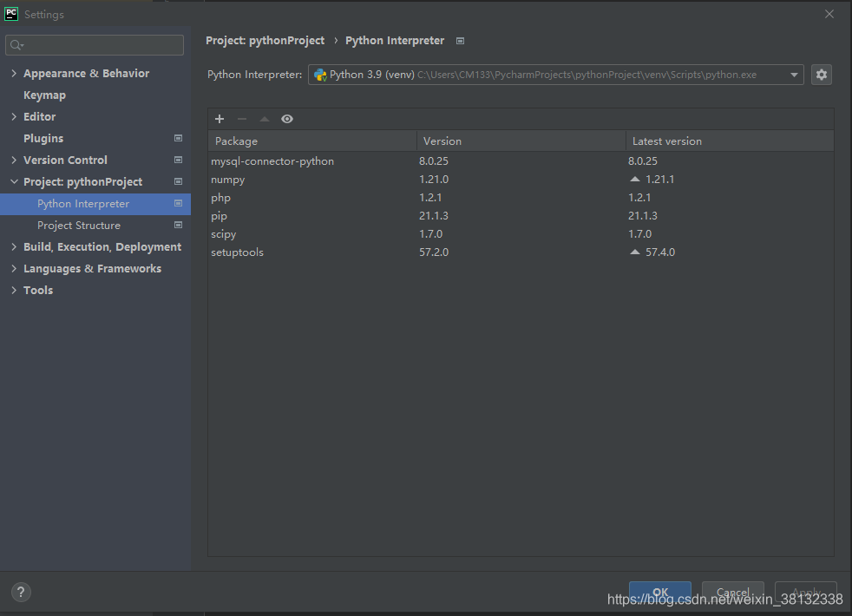Expand Build, Execution, Deployment section

click(14, 247)
